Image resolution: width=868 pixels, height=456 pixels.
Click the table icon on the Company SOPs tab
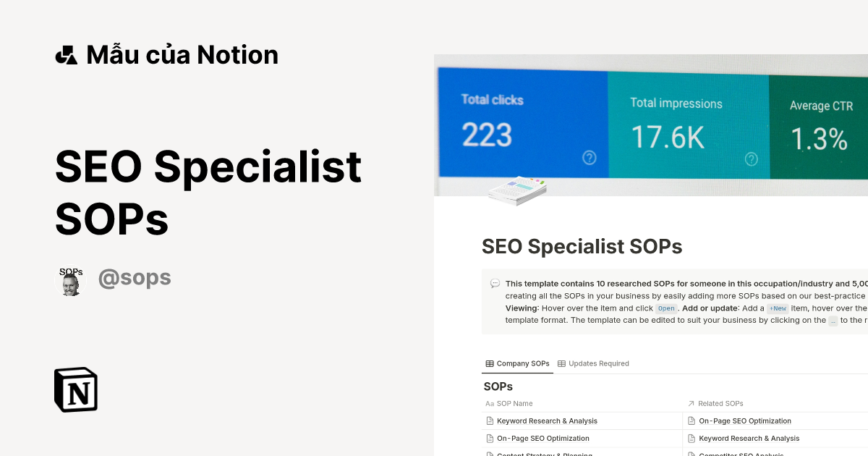(x=490, y=363)
